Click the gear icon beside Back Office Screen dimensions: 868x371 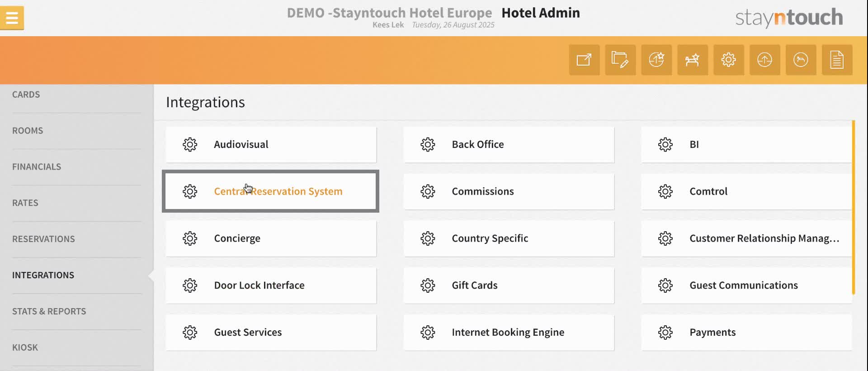428,144
